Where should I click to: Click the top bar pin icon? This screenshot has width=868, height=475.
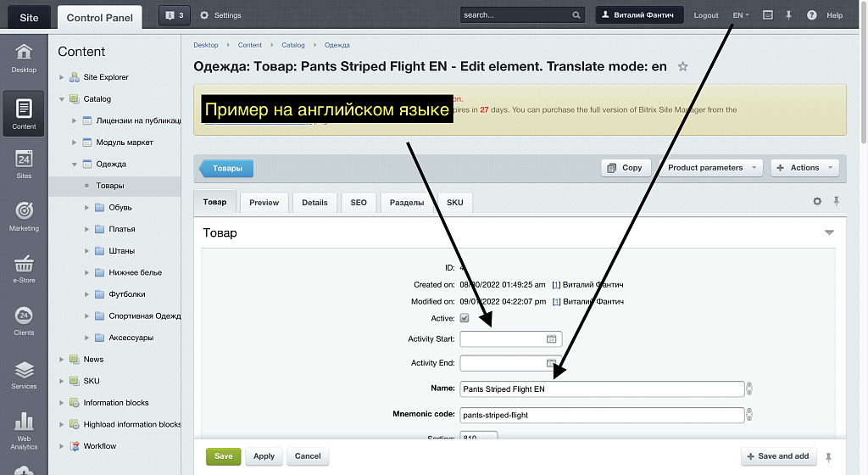(x=789, y=15)
